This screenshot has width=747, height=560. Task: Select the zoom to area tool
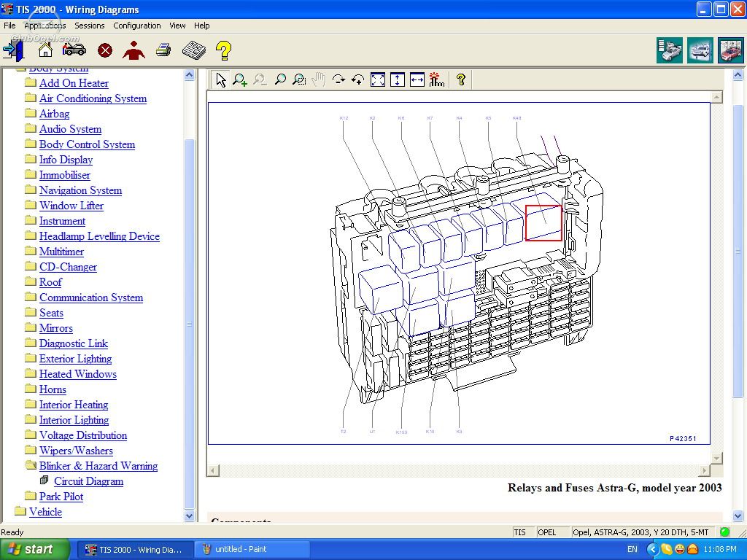(x=299, y=79)
